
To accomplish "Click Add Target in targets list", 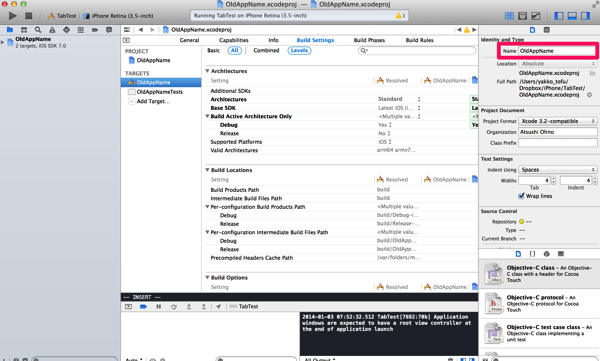I will coord(153,101).
